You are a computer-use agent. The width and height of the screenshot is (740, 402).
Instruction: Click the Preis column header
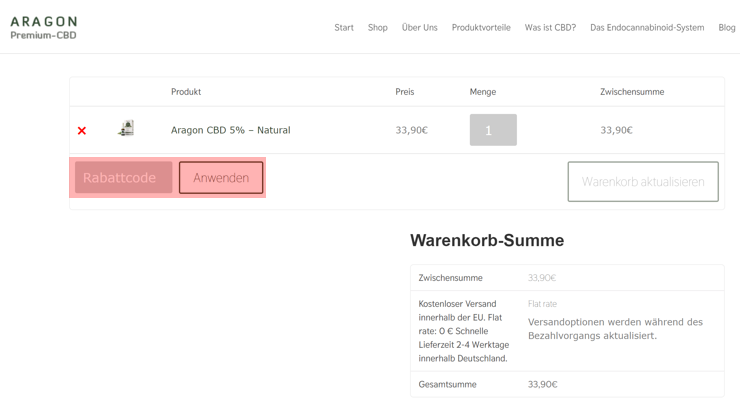coord(404,92)
